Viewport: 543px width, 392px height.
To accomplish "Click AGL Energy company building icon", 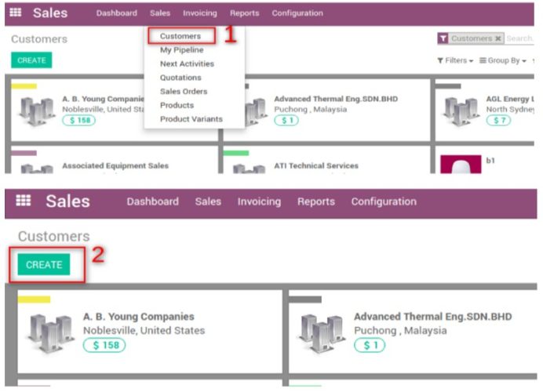I will pos(461,111).
